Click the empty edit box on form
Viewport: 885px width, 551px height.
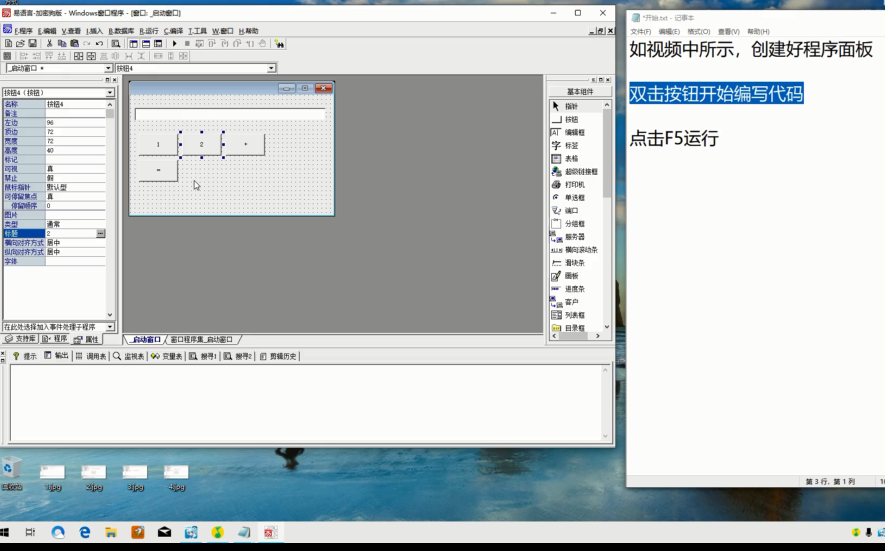(230, 114)
